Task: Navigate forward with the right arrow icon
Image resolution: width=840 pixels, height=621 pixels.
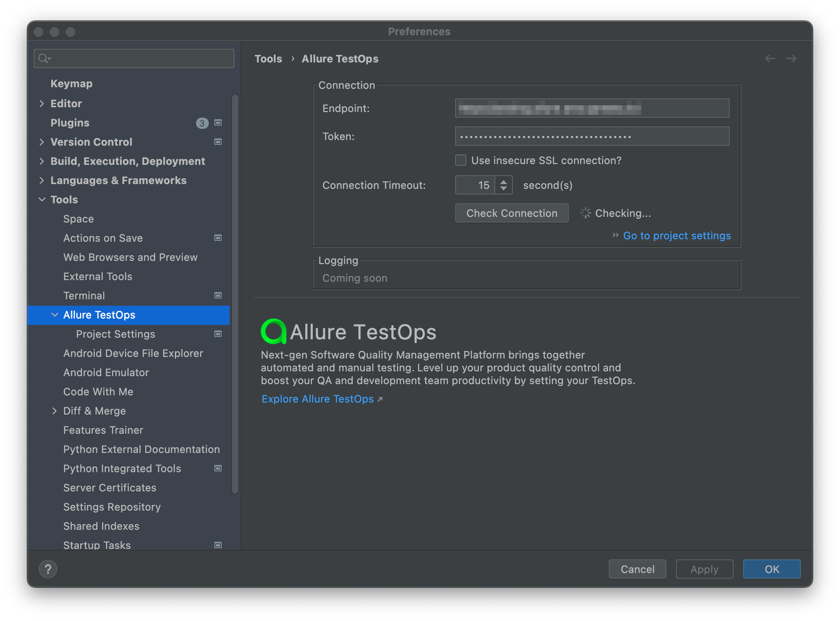Action: click(791, 58)
